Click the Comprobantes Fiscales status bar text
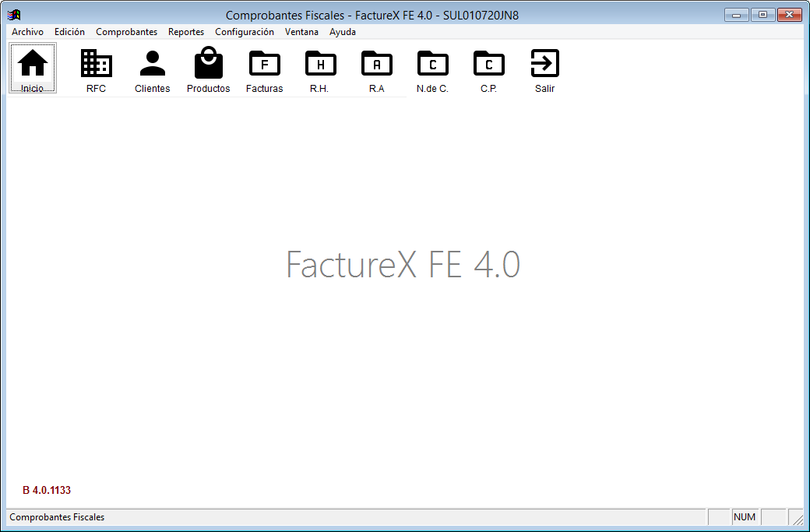810x532 pixels. point(57,517)
